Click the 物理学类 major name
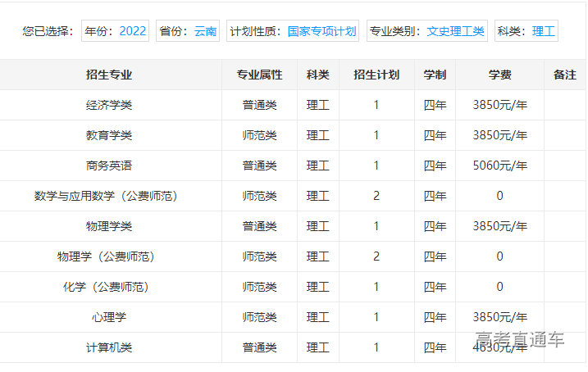 (109, 226)
